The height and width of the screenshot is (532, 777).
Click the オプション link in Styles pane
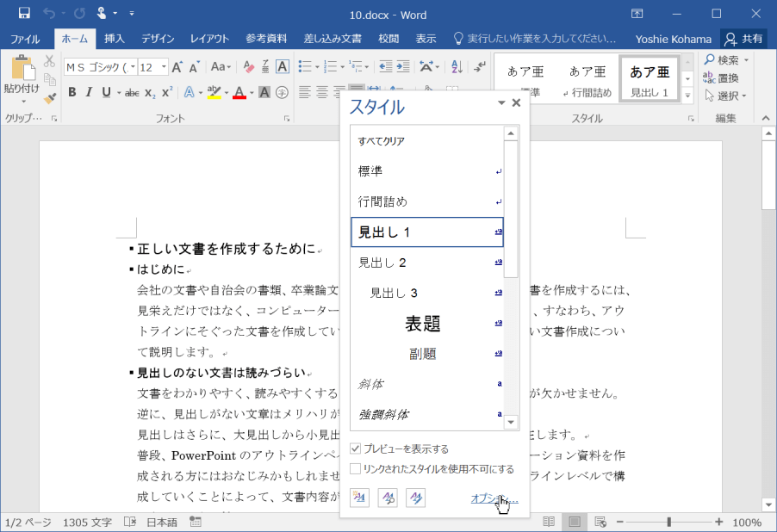pyautogui.click(x=493, y=498)
